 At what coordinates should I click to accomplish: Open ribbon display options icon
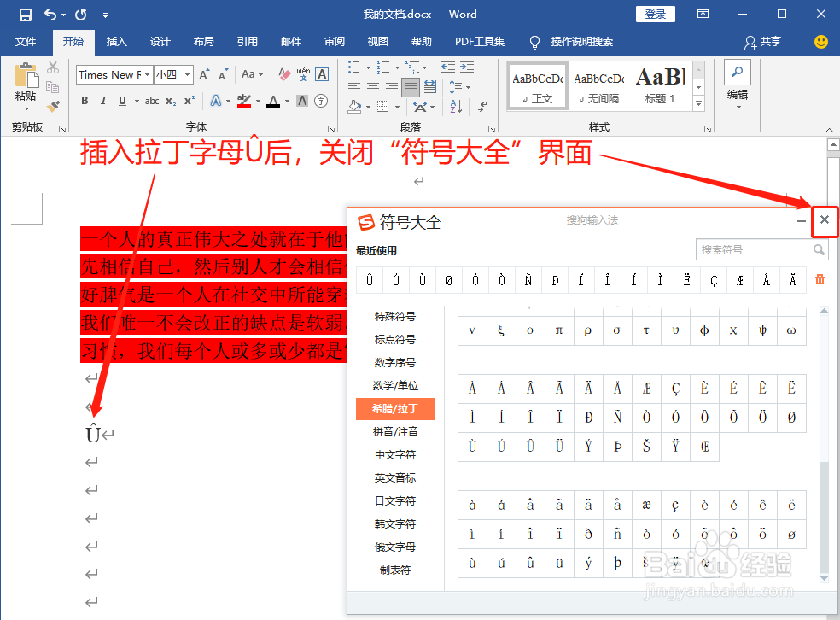tap(703, 15)
